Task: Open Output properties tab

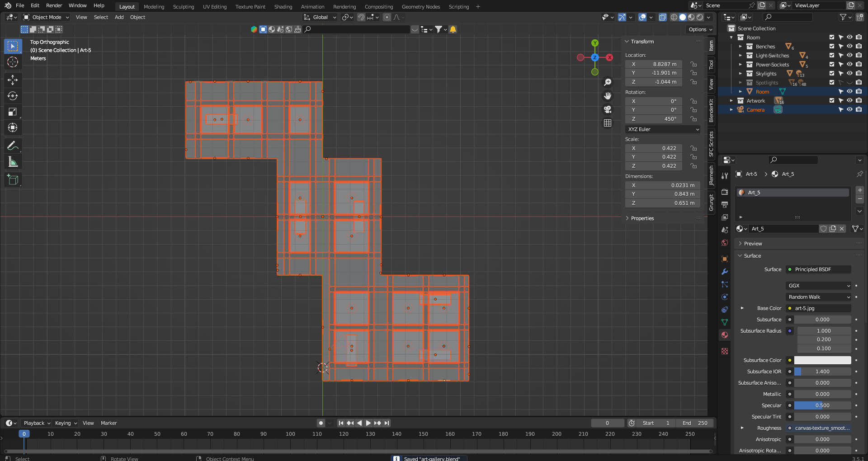Action: click(725, 205)
